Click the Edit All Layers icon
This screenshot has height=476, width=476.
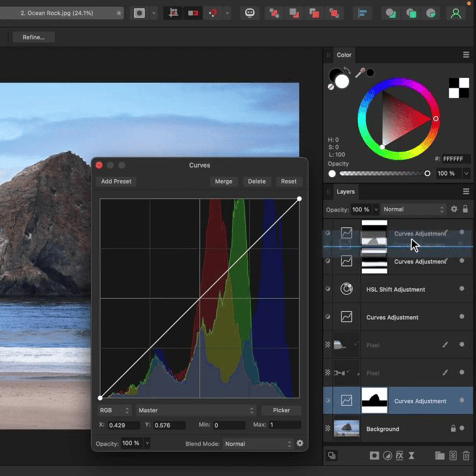click(332, 456)
